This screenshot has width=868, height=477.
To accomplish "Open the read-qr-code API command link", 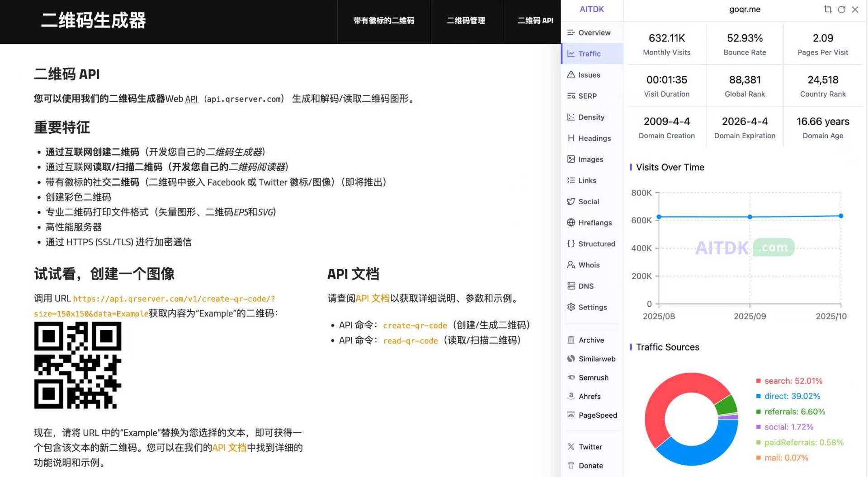I will 410,341.
